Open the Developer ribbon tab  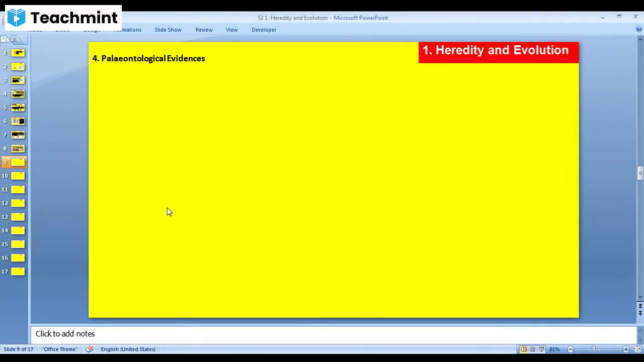[x=264, y=30]
